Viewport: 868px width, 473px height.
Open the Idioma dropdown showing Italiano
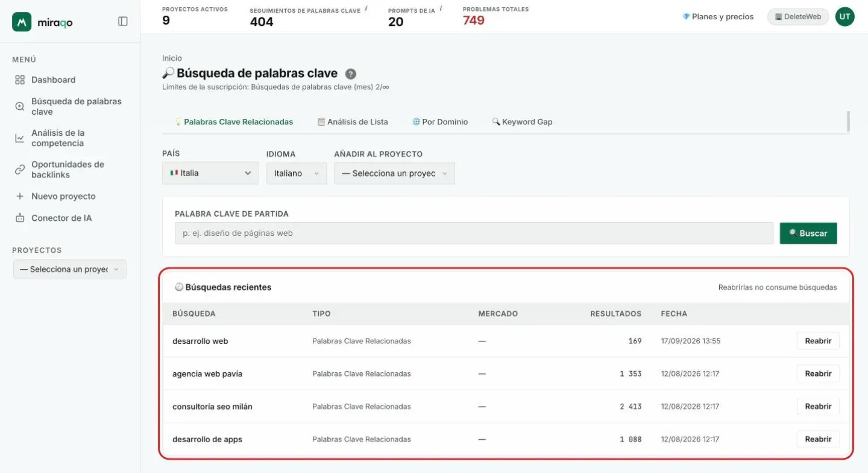pyautogui.click(x=297, y=173)
